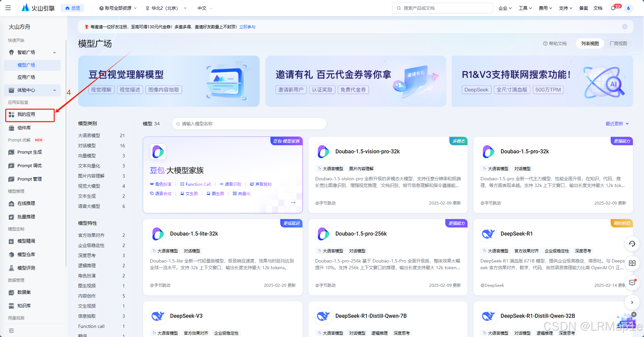
Task: Click the Prompt 管理 icon
Action: click(11, 179)
